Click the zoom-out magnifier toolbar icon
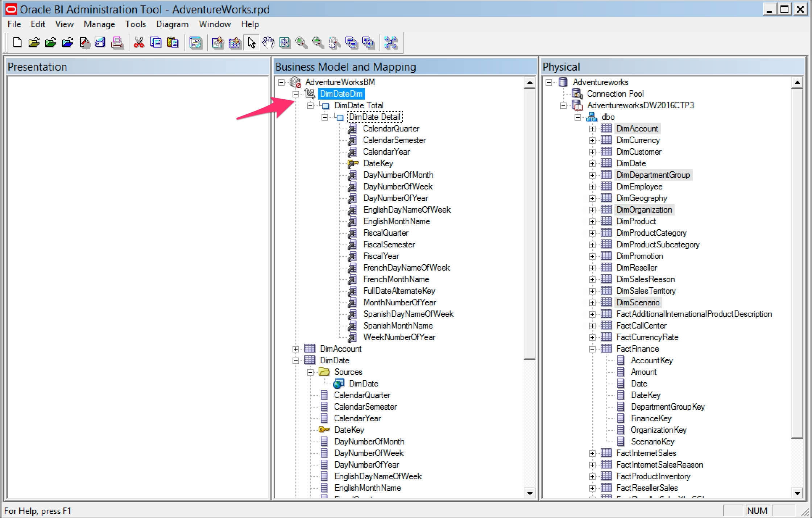The height and width of the screenshot is (518, 812). (318, 43)
